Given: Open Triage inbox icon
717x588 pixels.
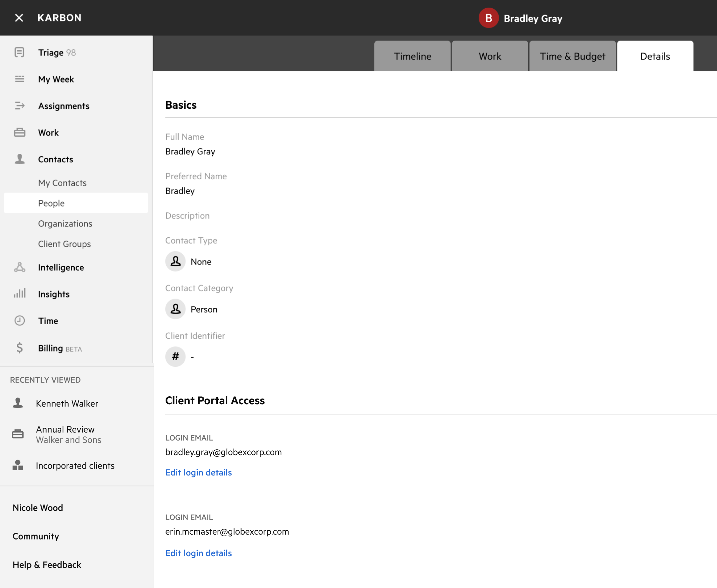Looking at the screenshot, I should click(x=19, y=52).
